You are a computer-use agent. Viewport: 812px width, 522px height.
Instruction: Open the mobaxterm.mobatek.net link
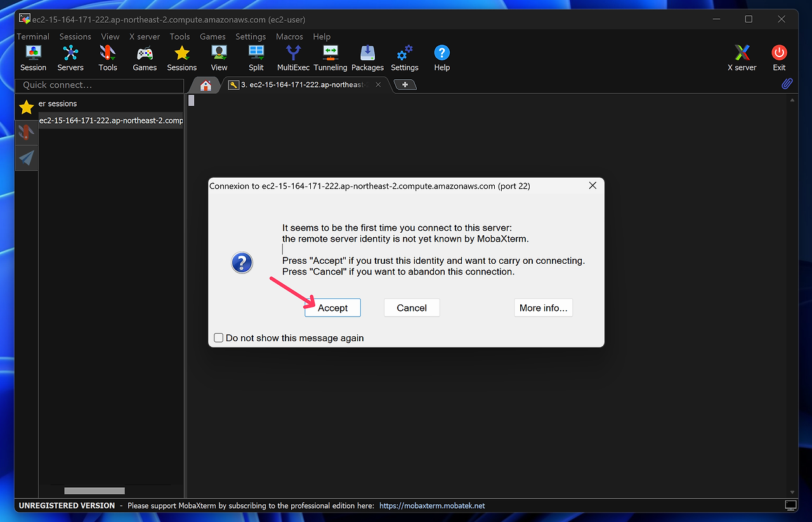tap(432, 506)
